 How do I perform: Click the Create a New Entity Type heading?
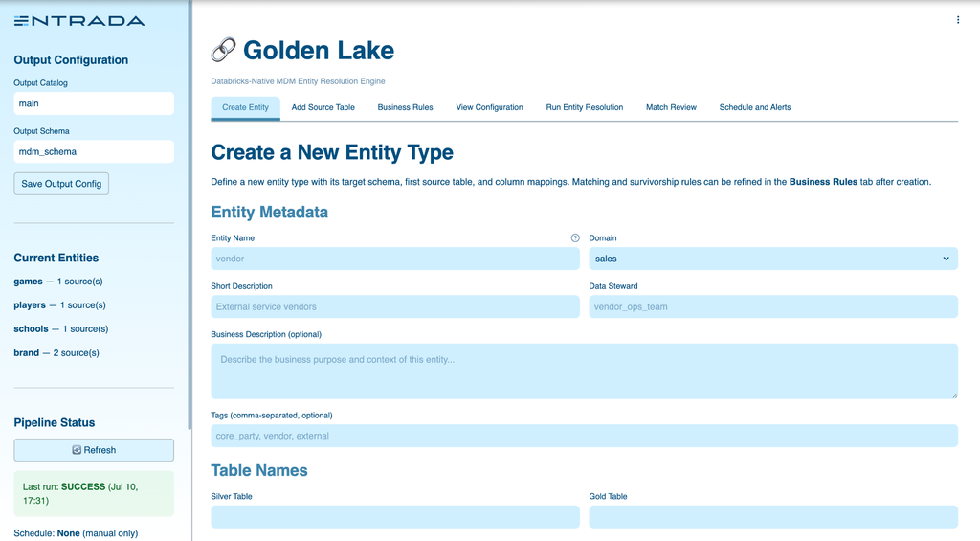[332, 152]
